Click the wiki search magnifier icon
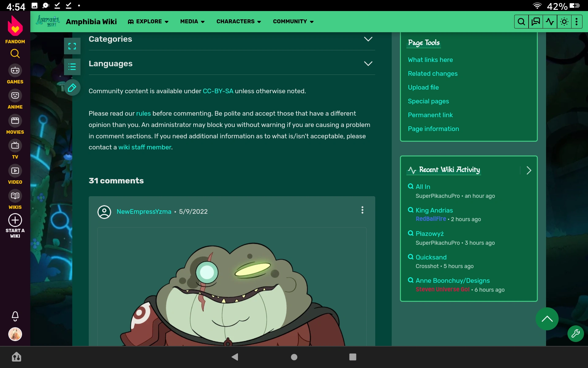Screen dimensions: 588x368 [x=521, y=22]
